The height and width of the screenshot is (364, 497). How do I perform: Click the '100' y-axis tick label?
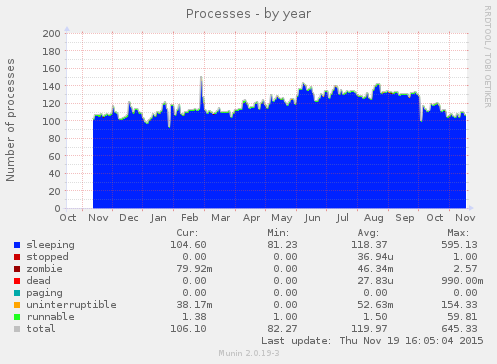point(51,121)
